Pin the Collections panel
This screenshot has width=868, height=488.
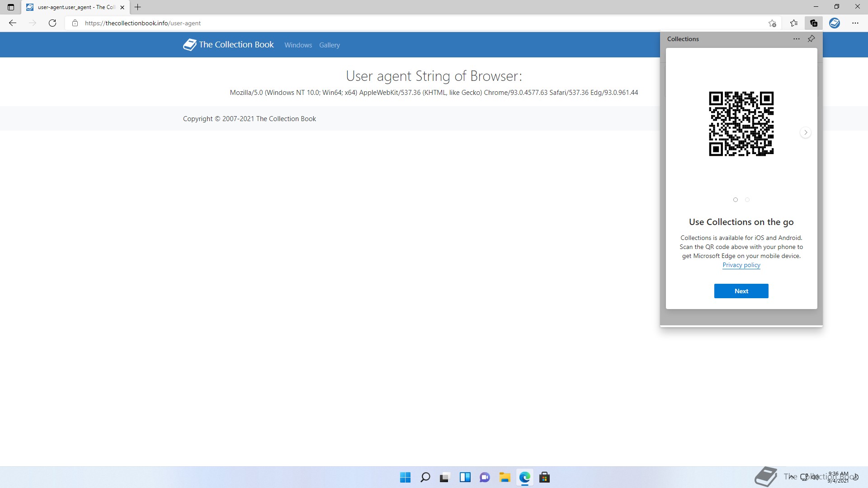[811, 39]
